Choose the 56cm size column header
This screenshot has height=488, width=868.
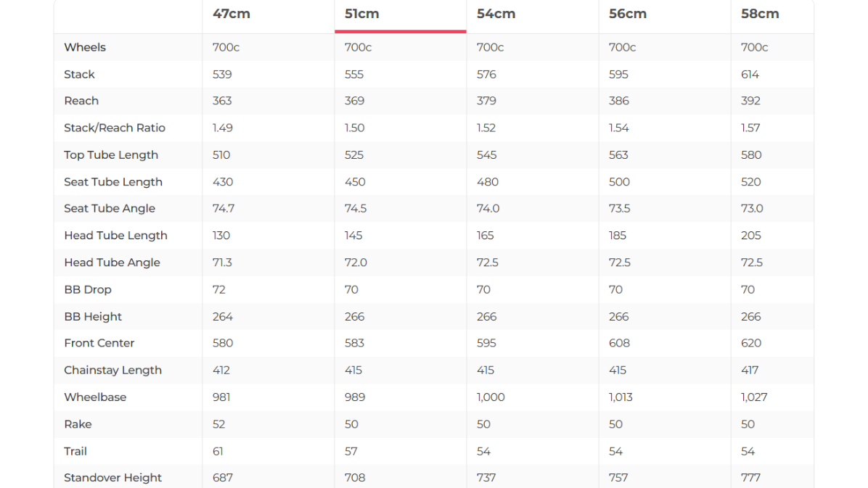628,14
